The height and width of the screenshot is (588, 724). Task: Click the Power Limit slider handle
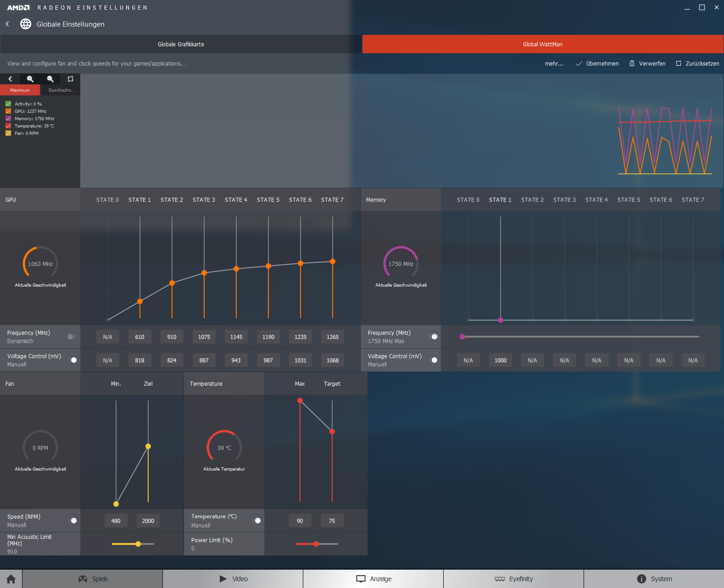[x=316, y=544]
